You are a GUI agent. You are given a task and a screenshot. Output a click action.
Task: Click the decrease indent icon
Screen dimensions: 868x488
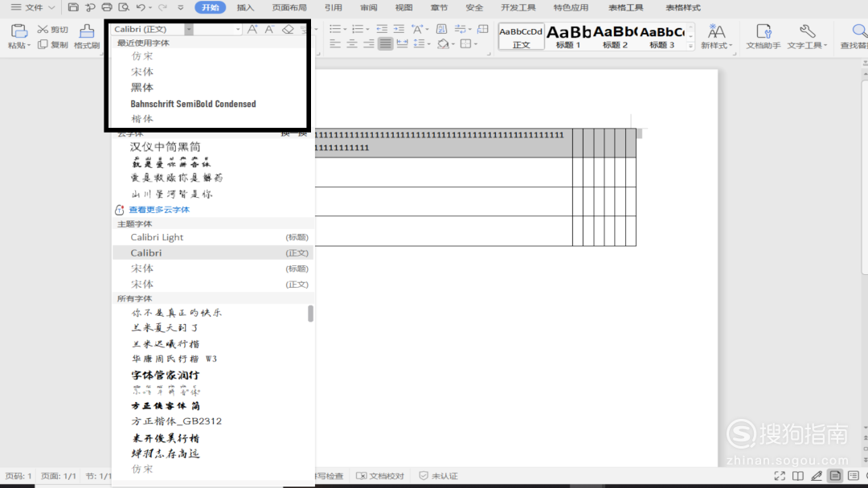point(382,29)
